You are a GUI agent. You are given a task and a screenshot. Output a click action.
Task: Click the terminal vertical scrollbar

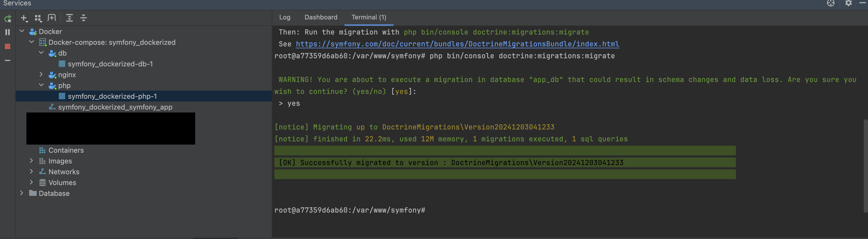(866, 166)
